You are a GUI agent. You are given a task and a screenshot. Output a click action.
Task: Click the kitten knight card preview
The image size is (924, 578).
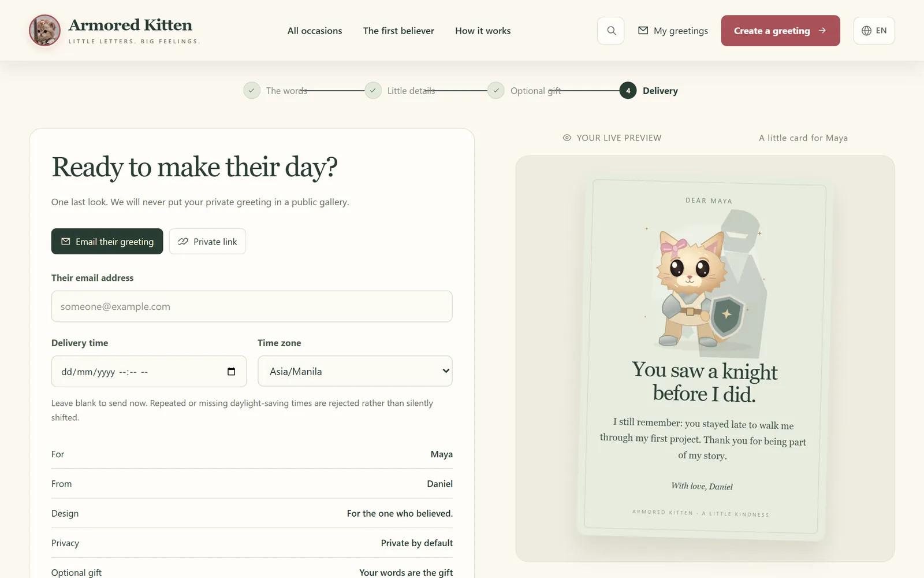[705, 358]
